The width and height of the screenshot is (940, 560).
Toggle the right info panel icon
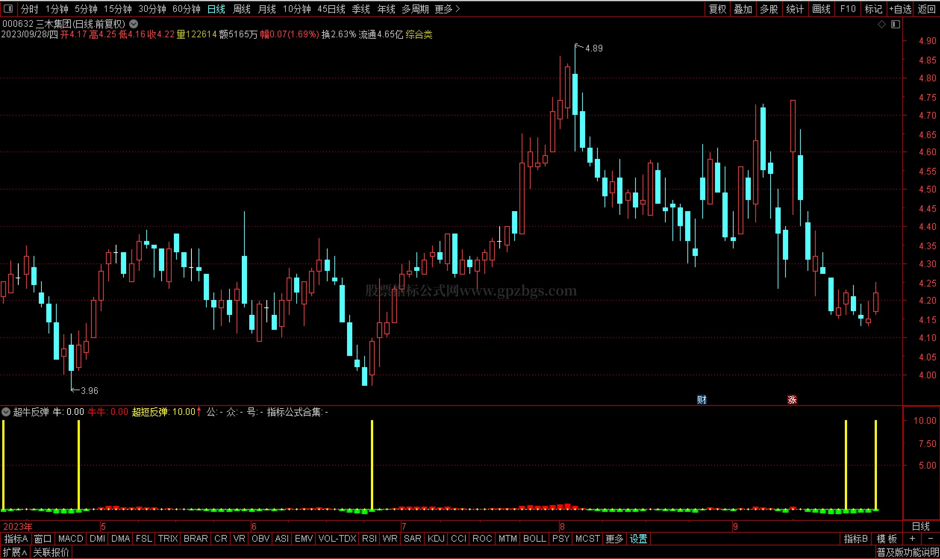896,25
